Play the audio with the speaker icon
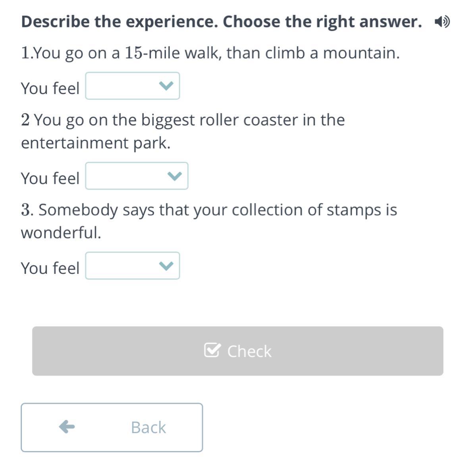Screen dimensions: 476x476 (x=442, y=22)
